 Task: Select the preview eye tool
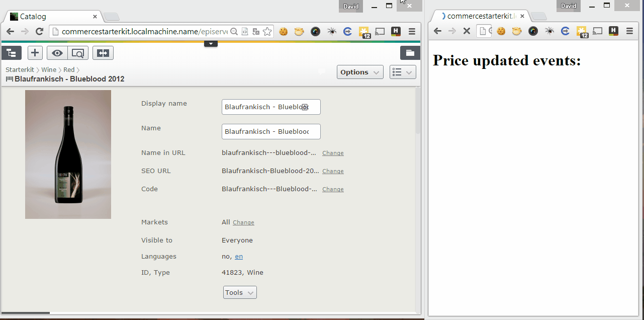pos(57,52)
